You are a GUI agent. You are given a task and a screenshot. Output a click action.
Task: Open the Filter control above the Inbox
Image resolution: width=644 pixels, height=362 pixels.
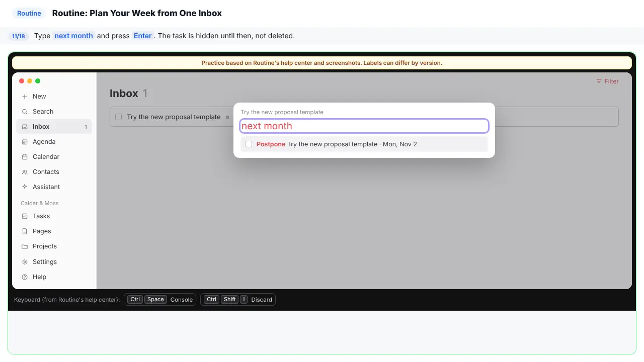tap(607, 81)
